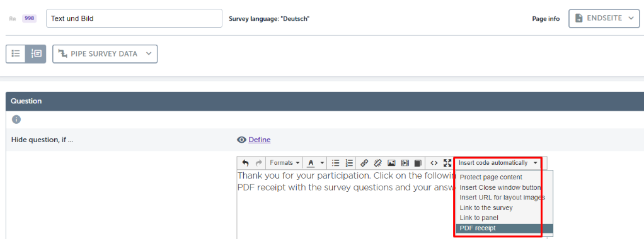Remove link with the unlink icon

[378, 163]
